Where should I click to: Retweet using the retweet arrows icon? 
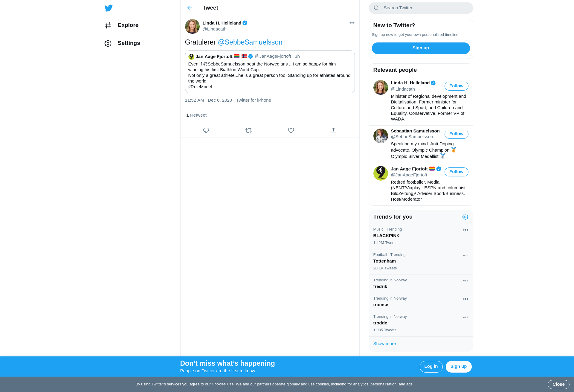click(x=248, y=130)
